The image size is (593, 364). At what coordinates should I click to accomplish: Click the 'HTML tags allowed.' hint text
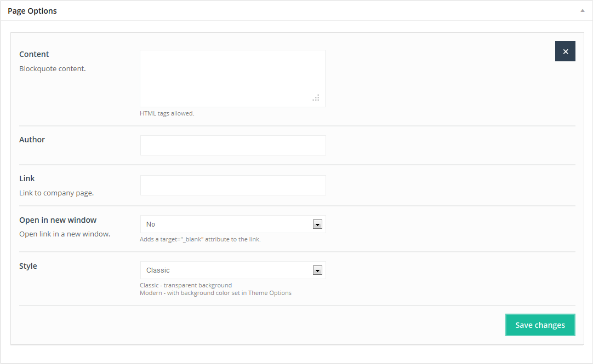pyautogui.click(x=167, y=114)
